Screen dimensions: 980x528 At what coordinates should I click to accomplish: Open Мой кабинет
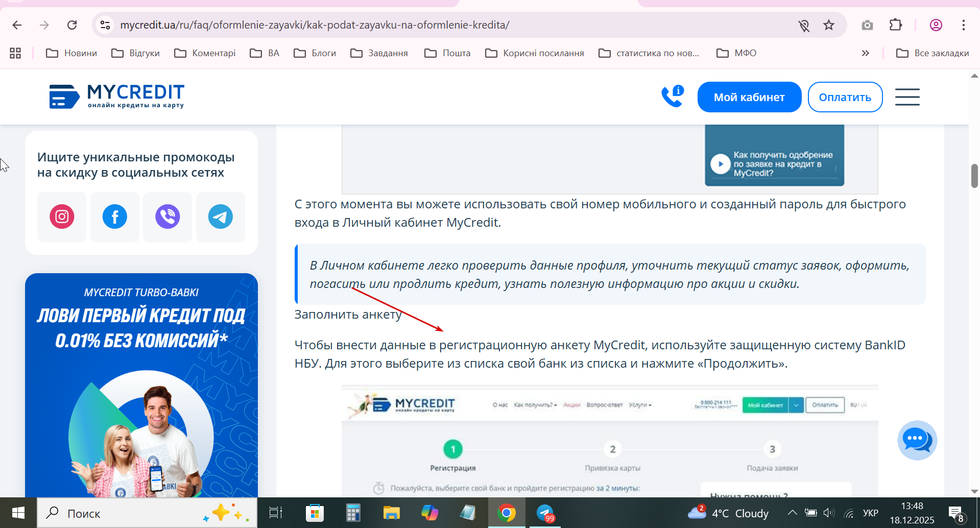749,97
